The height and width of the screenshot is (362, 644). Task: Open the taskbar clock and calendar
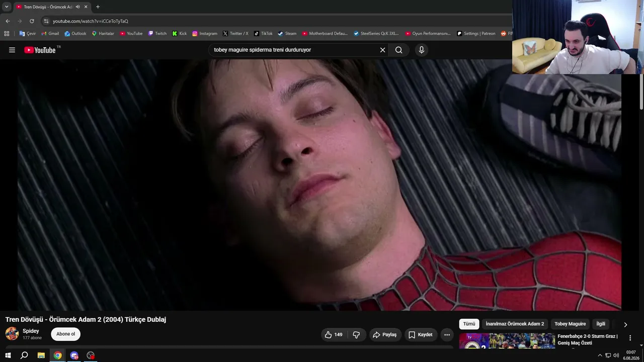(x=631, y=355)
